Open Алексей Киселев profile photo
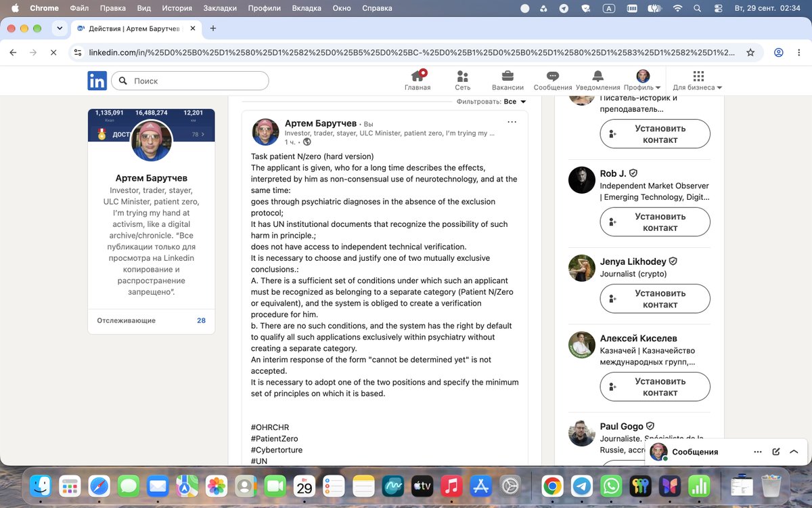The width and height of the screenshot is (812, 508). point(582,345)
